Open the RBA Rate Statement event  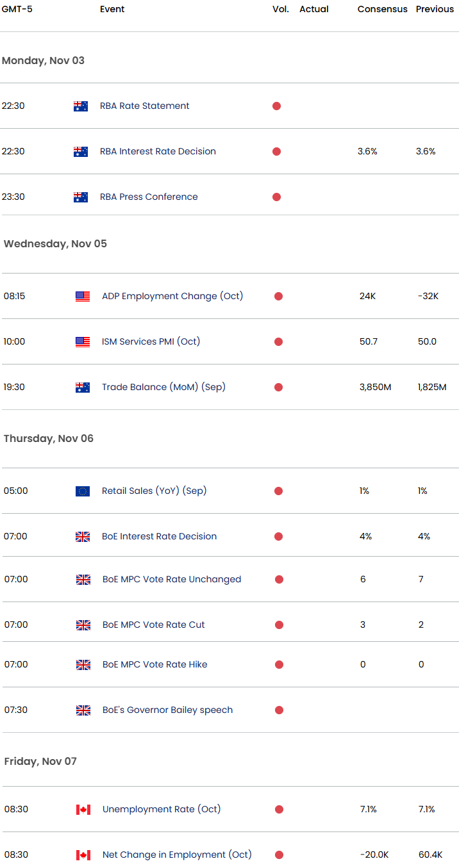click(145, 106)
